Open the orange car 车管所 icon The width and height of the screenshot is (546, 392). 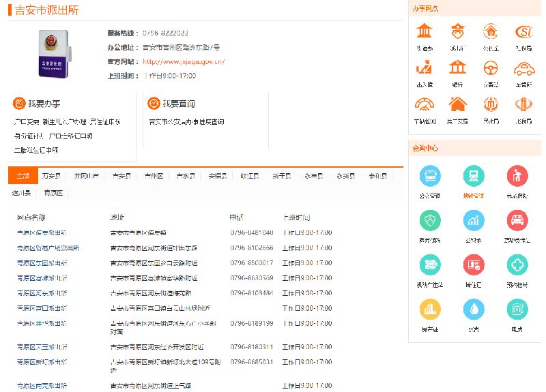click(523, 68)
